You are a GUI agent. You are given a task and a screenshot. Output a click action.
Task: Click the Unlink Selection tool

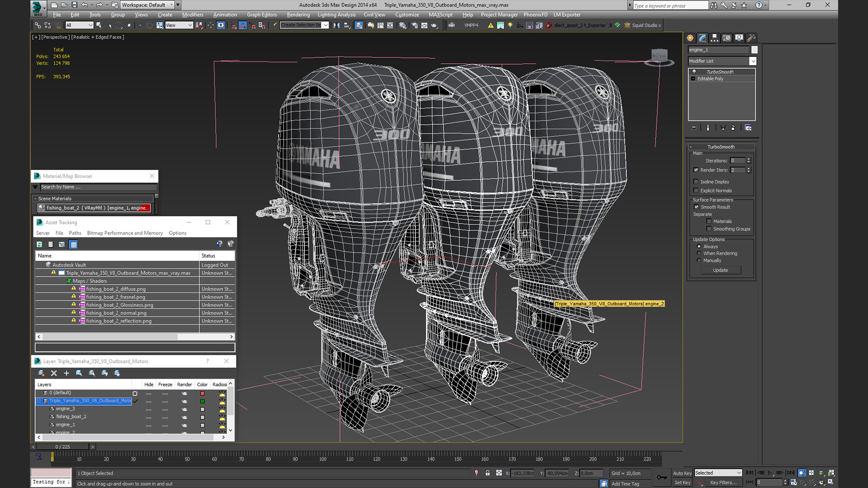(x=48, y=25)
